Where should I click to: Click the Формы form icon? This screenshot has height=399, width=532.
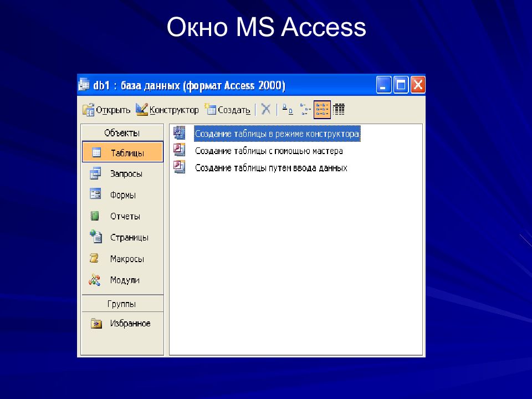pyautogui.click(x=95, y=194)
